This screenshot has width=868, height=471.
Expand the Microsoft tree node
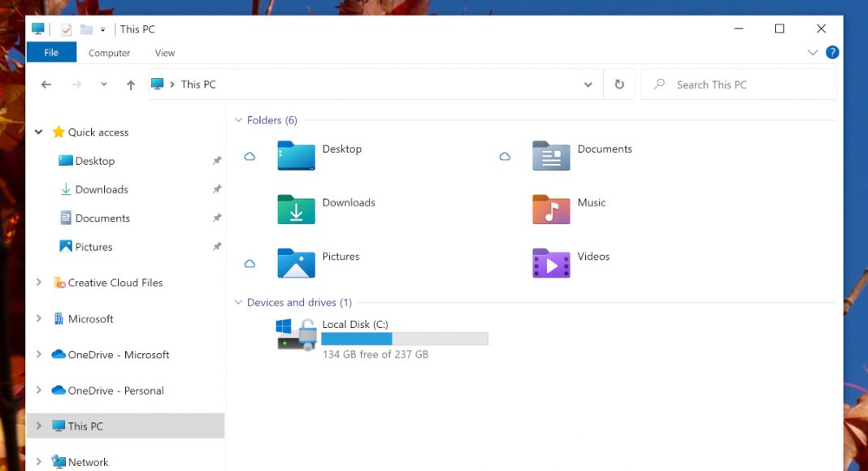coord(39,318)
